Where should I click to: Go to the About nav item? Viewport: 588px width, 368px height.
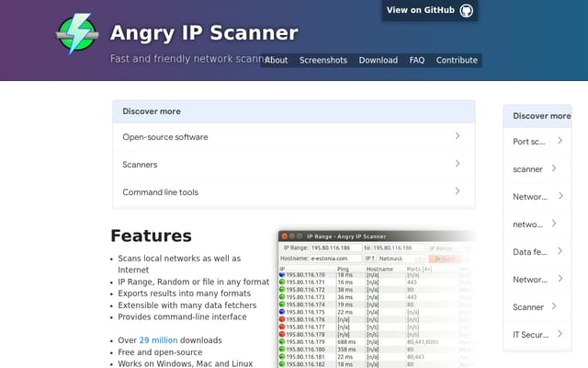[277, 60]
